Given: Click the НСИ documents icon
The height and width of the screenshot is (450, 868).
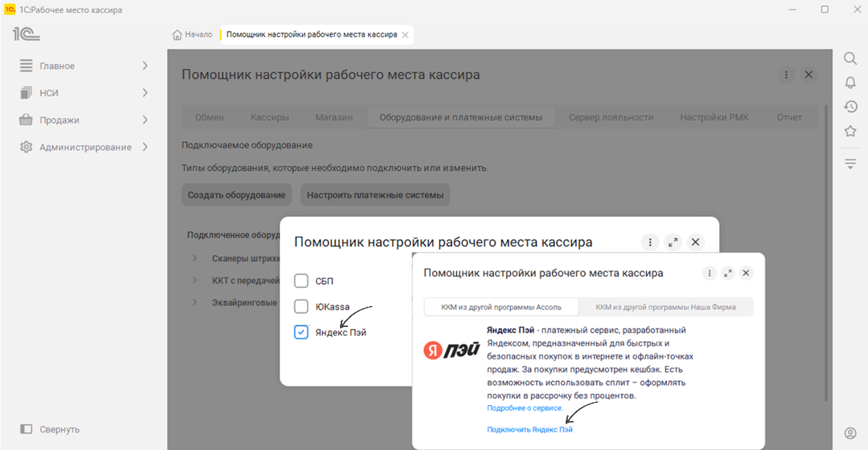Looking at the screenshot, I should coord(26,93).
